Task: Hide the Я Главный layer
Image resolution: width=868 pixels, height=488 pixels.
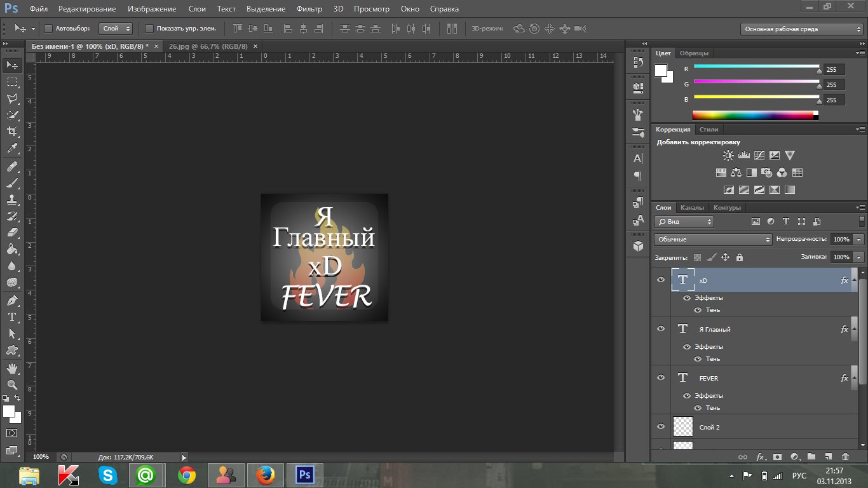Action: 661,329
